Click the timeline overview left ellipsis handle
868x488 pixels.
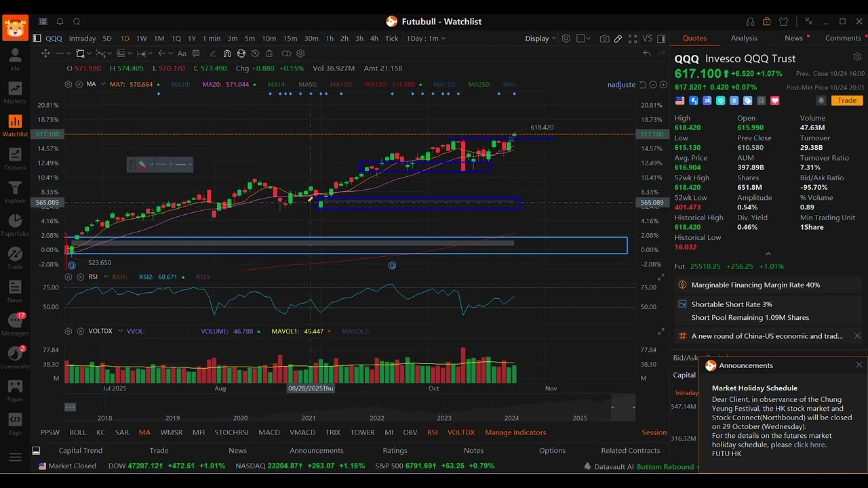tap(70, 407)
